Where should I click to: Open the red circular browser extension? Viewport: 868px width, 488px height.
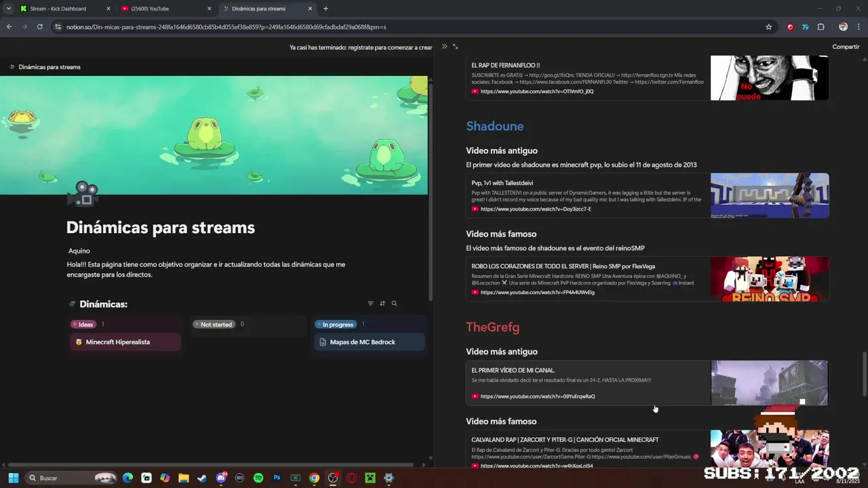tap(790, 27)
